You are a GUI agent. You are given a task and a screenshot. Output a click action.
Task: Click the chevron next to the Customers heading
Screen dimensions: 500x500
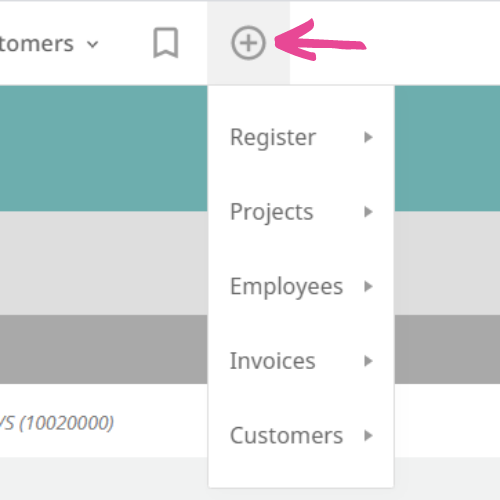pyautogui.click(x=92, y=44)
